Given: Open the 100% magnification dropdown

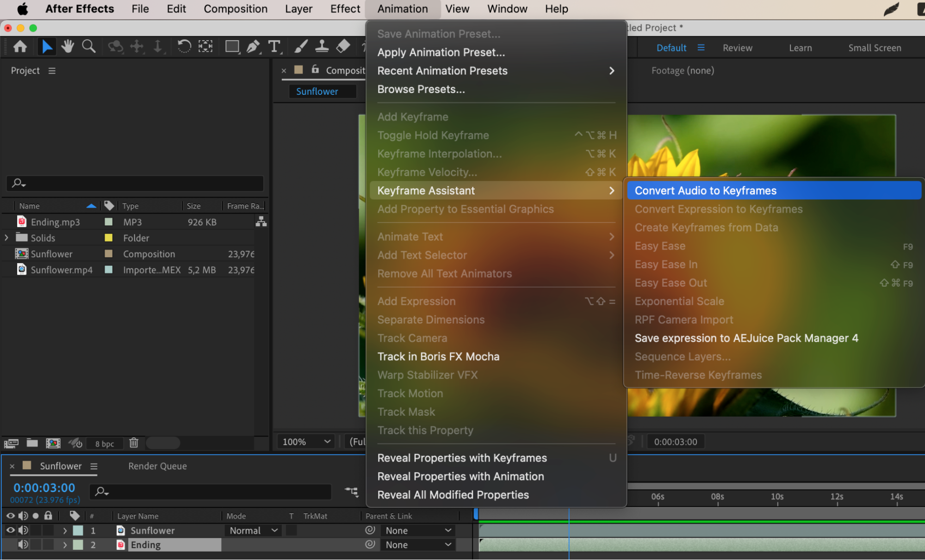Looking at the screenshot, I should coord(306,442).
